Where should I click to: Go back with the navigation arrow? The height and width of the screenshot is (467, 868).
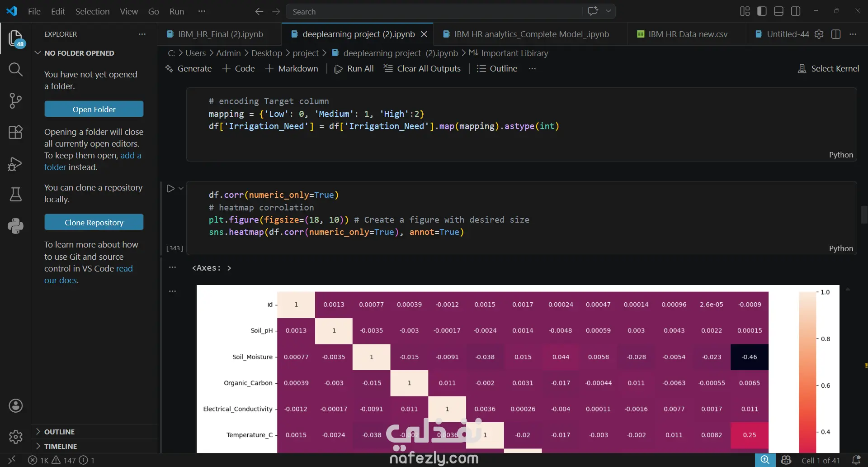pyautogui.click(x=259, y=11)
